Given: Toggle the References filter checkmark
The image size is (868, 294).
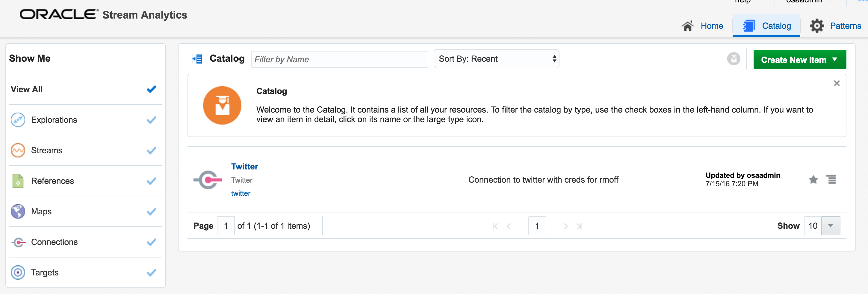Looking at the screenshot, I should pyautogui.click(x=151, y=181).
